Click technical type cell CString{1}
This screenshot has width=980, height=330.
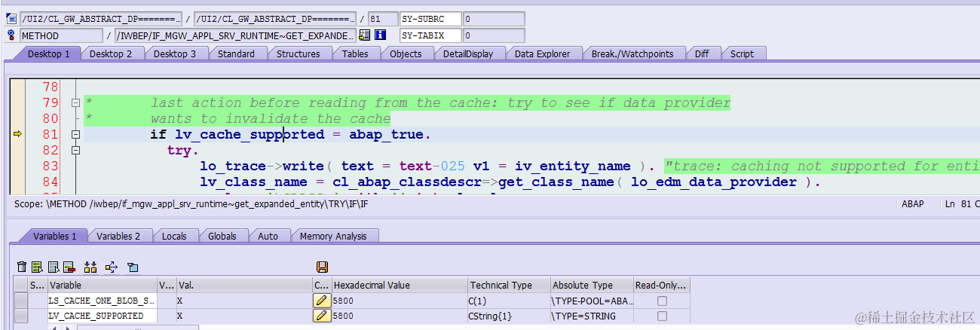tap(508, 316)
